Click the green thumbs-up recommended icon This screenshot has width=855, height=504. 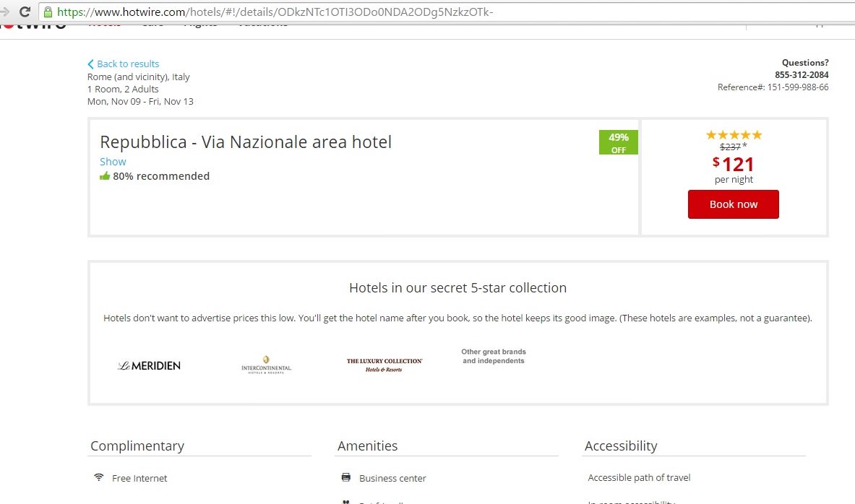(105, 176)
